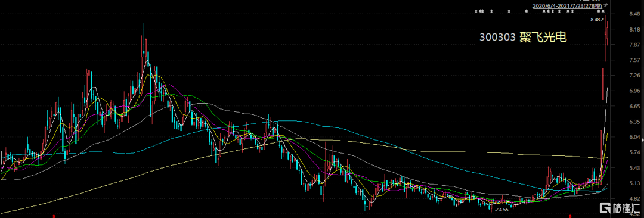Click the 8.18 price axis label

(634, 30)
